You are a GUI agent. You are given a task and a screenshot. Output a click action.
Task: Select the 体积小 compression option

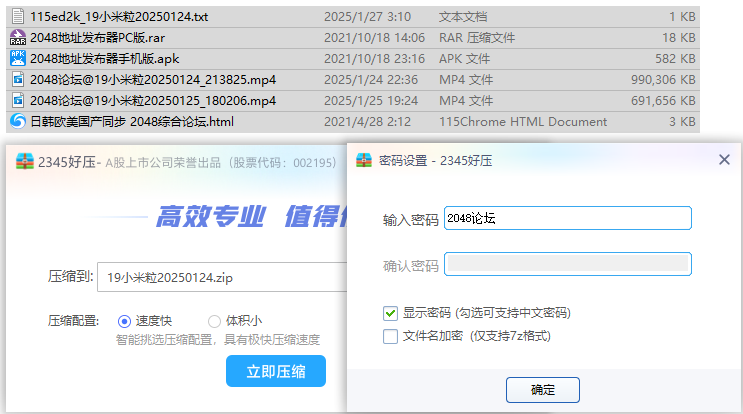pos(214,322)
